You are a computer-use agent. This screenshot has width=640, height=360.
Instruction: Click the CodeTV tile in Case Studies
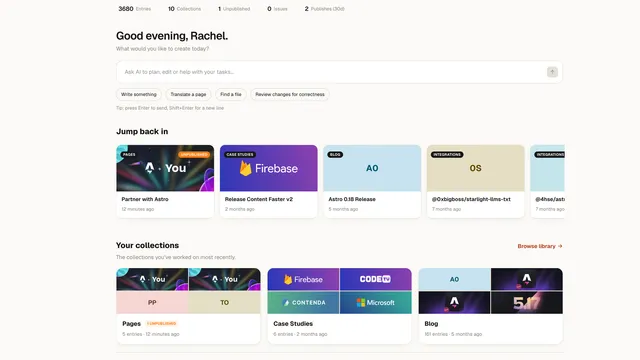point(376,279)
